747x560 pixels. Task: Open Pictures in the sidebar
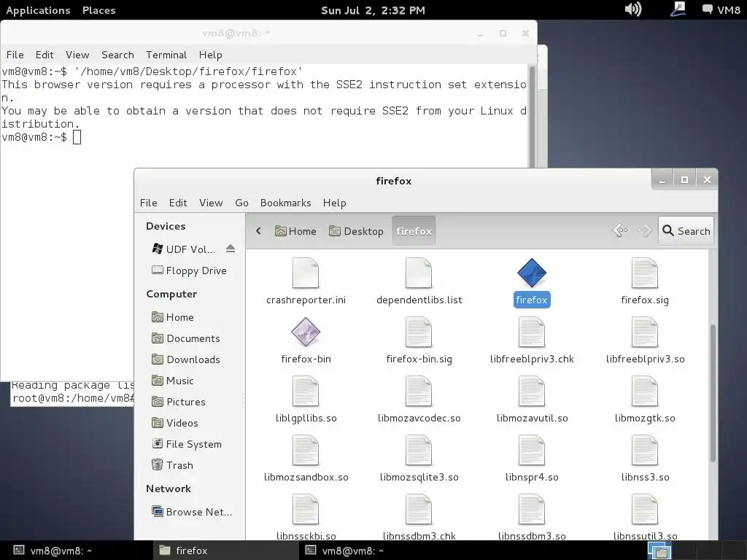point(179,402)
